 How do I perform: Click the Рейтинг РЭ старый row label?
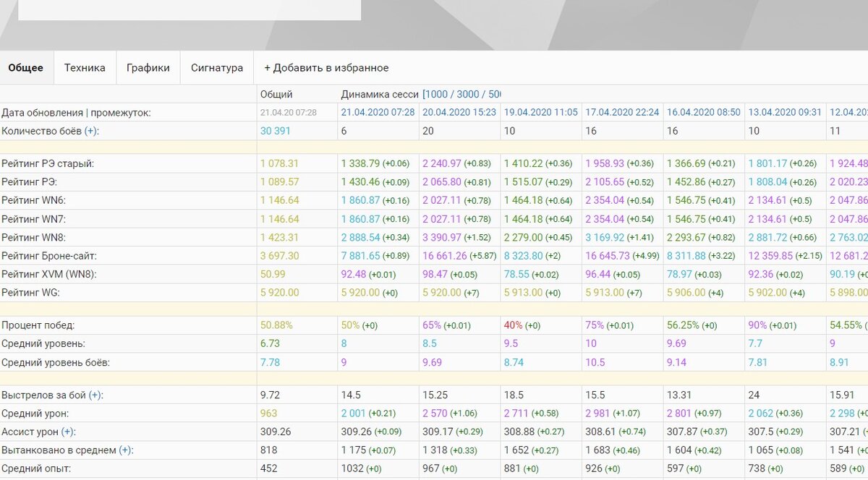coord(48,163)
